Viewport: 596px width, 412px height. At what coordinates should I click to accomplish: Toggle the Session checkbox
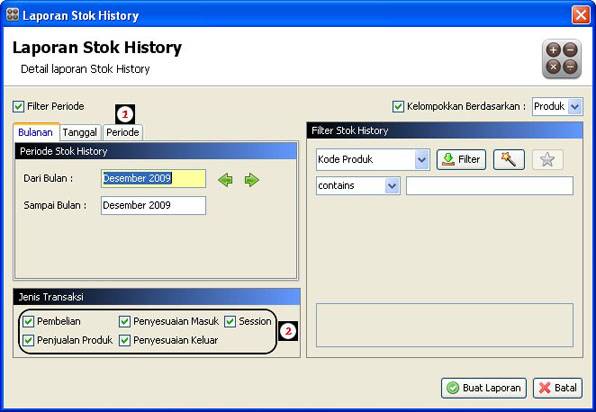pos(230,322)
